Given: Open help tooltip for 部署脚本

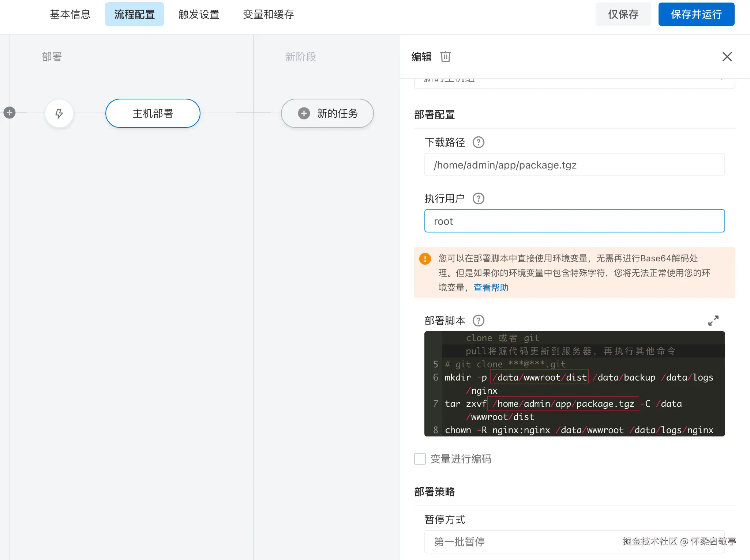Looking at the screenshot, I should 478,321.
